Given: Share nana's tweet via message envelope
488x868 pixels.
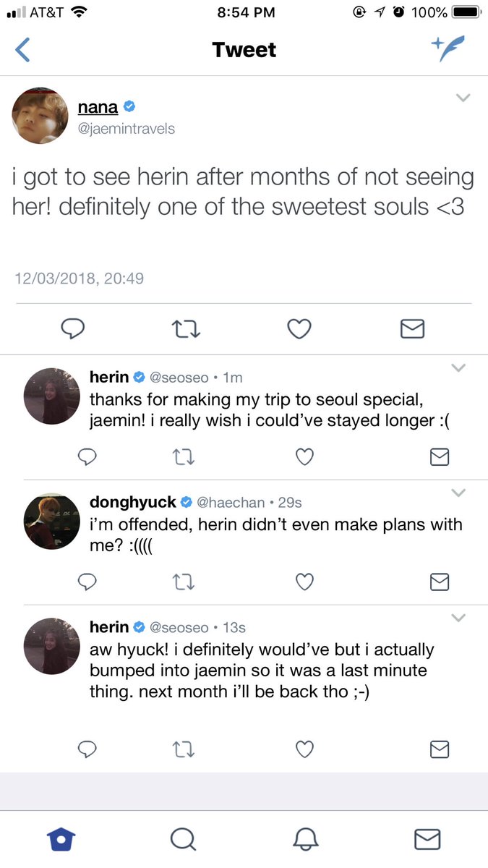Looking at the screenshot, I should pyautogui.click(x=412, y=329).
